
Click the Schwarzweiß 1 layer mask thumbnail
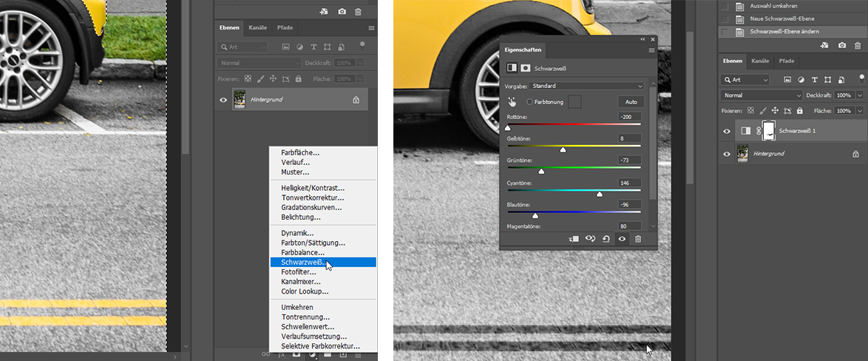click(769, 131)
